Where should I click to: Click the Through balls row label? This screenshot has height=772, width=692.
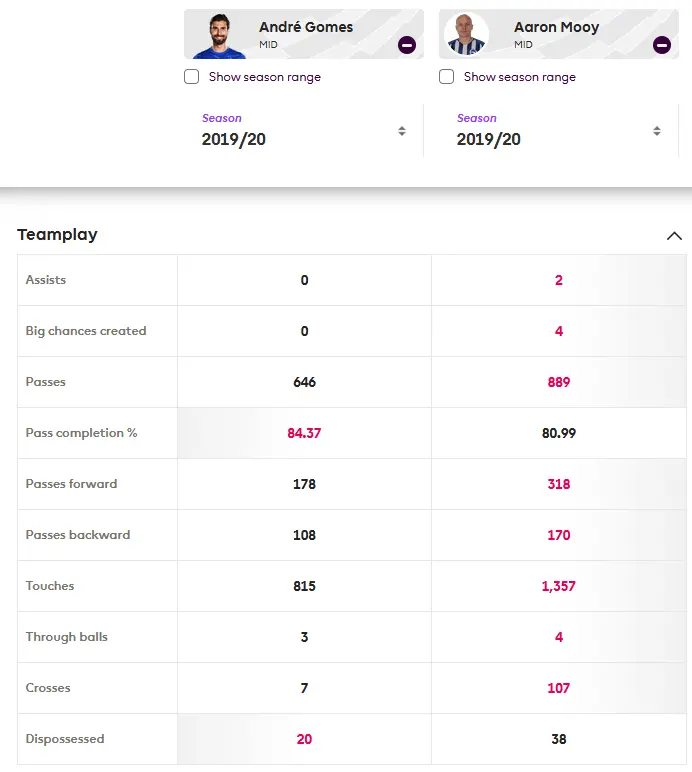pyautogui.click(x=66, y=637)
